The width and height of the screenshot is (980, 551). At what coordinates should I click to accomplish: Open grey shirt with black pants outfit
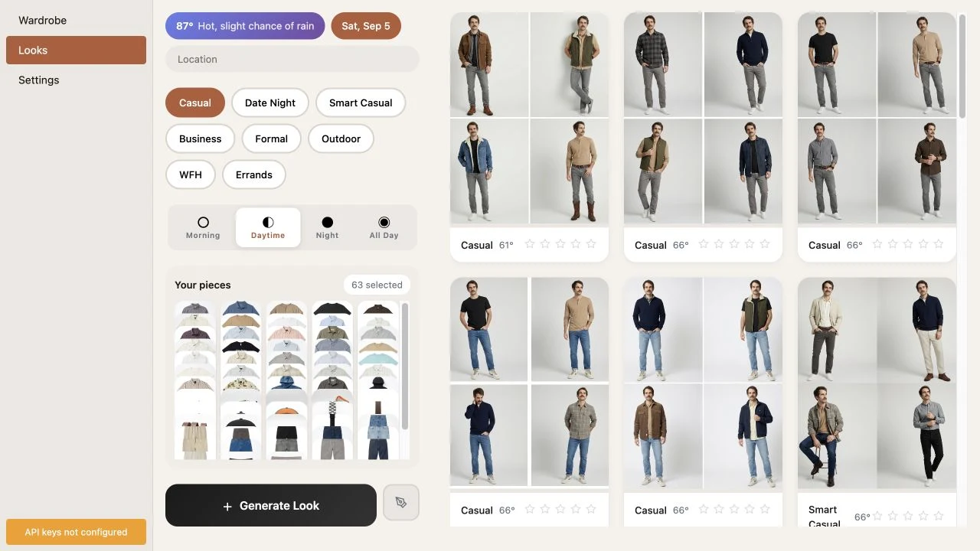tap(917, 436)
